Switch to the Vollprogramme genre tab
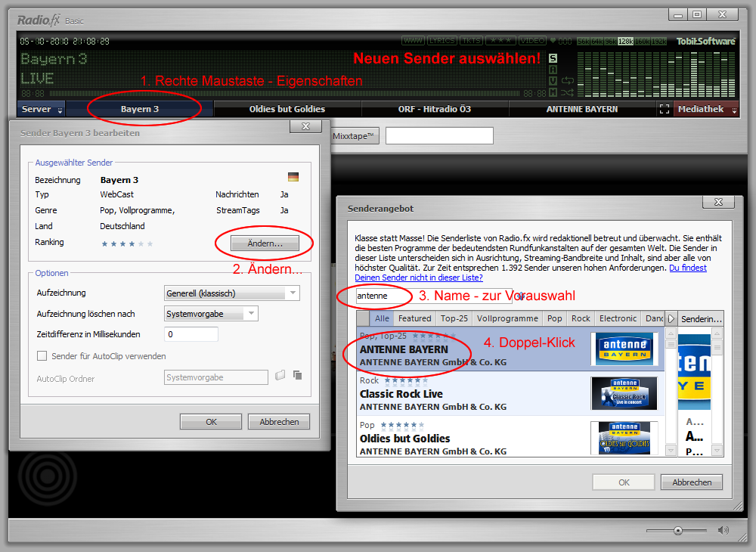Screen dimensions: 756x552 (507, 318)
